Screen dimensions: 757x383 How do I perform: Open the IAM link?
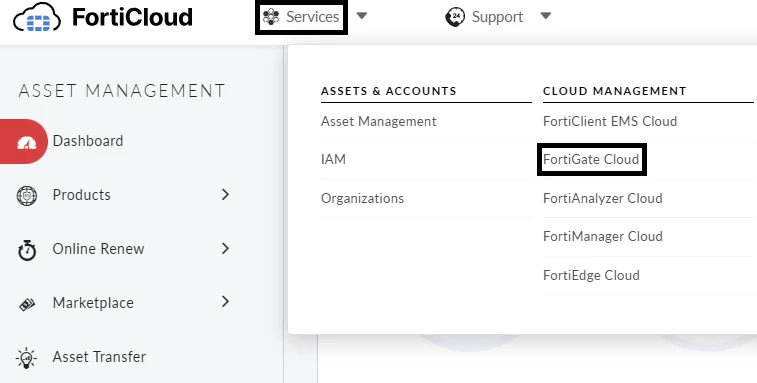[333, 159]
